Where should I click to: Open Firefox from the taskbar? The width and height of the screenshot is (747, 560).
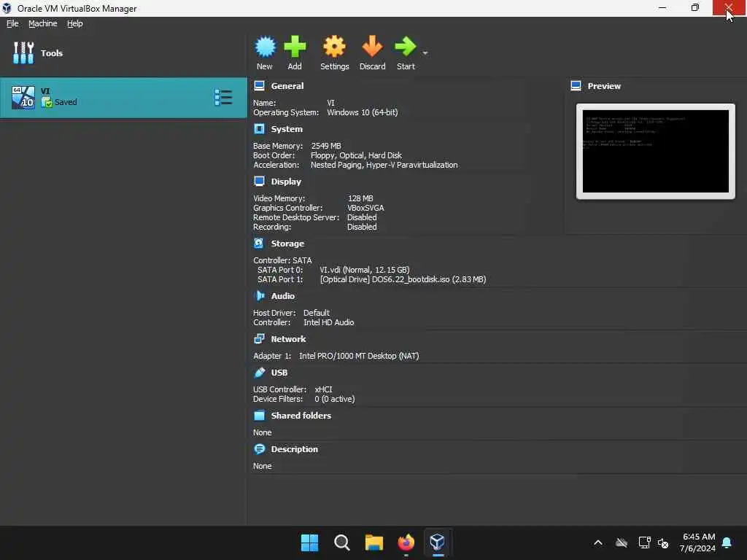tap(406, 542)
